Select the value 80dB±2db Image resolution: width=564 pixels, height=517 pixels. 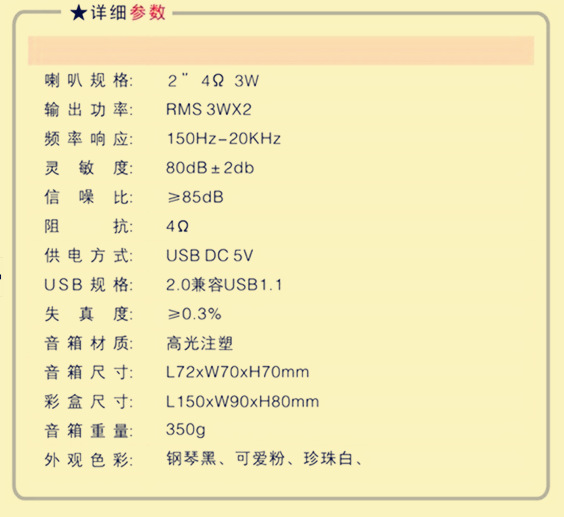[x=210, y=168]
